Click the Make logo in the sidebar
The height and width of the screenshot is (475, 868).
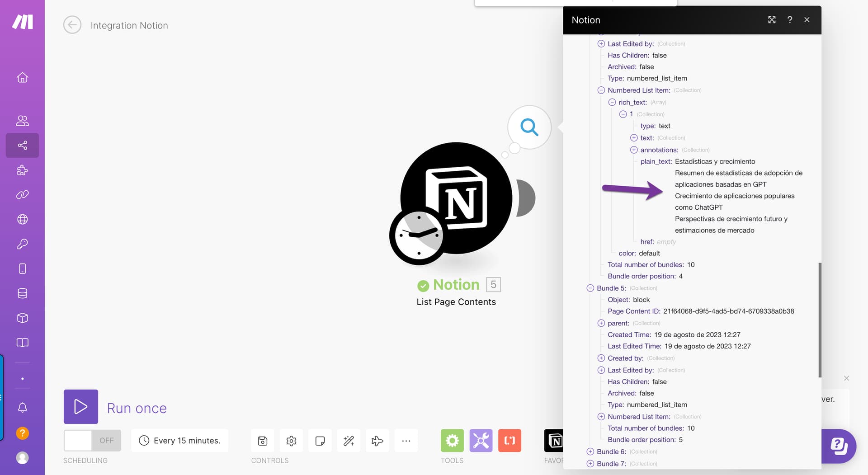tap(22, 22)
